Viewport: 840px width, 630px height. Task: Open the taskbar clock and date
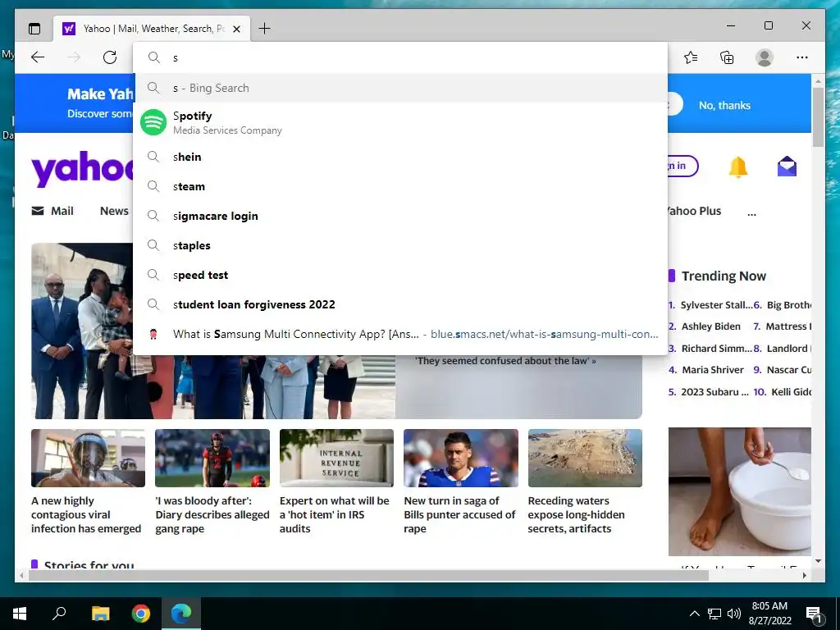pos(769,614)
